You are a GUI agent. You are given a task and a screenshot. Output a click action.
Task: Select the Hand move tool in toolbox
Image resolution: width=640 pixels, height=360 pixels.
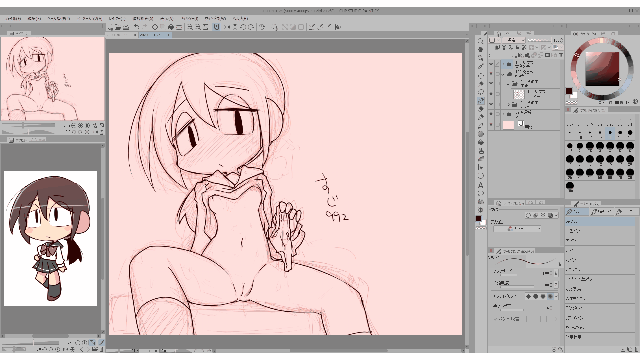pos(480,50)
